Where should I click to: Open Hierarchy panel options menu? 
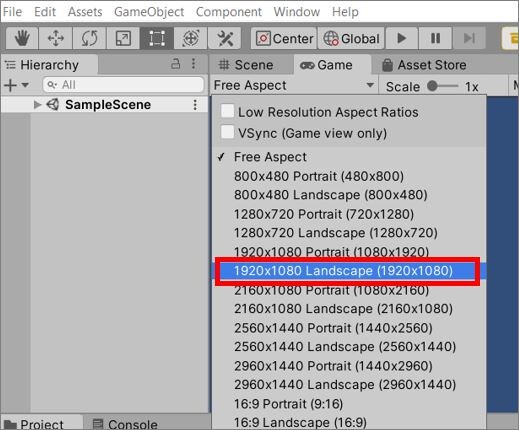click(x=194, y=64)
